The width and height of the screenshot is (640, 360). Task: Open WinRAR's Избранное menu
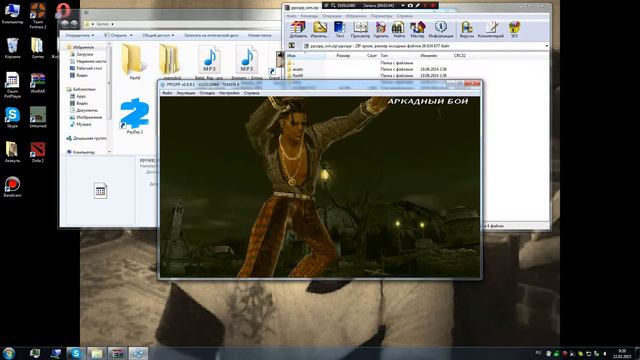click(x=356, y=16)
